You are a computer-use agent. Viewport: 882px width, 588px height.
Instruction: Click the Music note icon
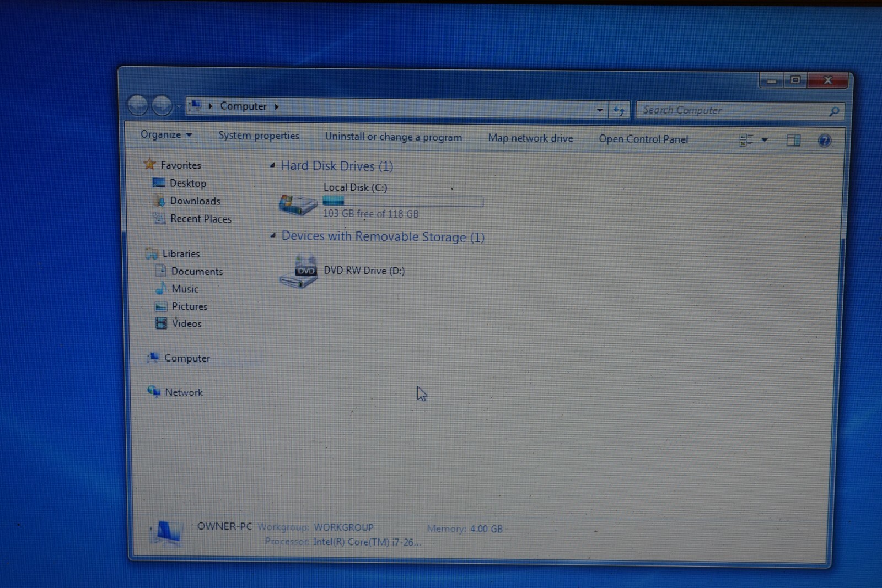point(160,288)
